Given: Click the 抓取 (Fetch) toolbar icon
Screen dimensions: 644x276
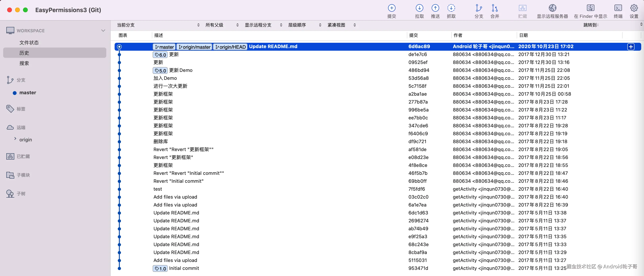Looking at the screenshot, I should (x=451, y=8).
